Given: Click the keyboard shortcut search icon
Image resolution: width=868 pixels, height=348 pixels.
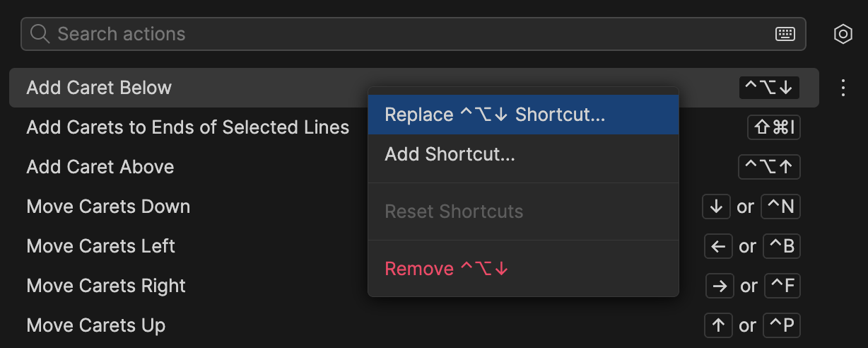Looking at the screenshot, I should tap(785, 34).
